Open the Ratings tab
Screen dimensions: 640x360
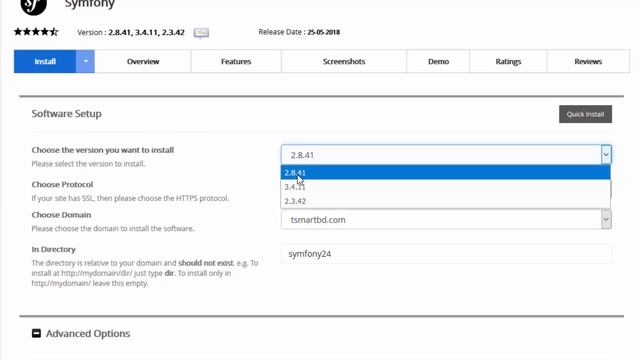coord(508,62)
